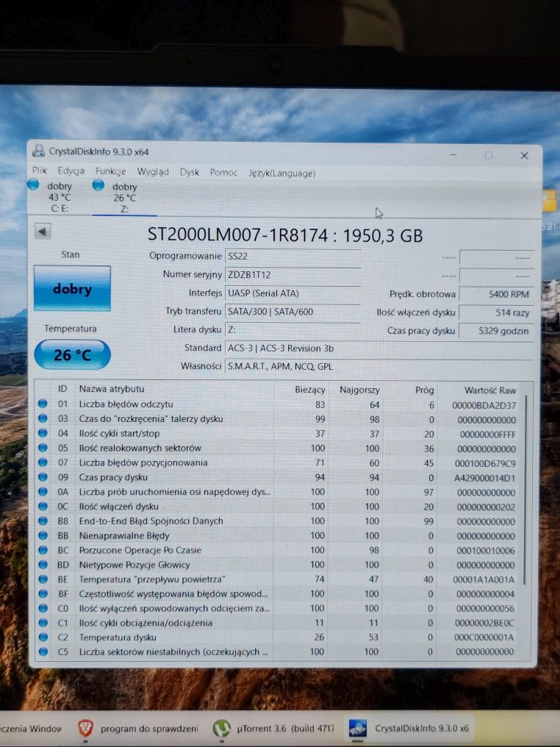Click status dot for attribute C5 sektorów niestabilnych
The image size is (560, 747).
click(43, 651)
